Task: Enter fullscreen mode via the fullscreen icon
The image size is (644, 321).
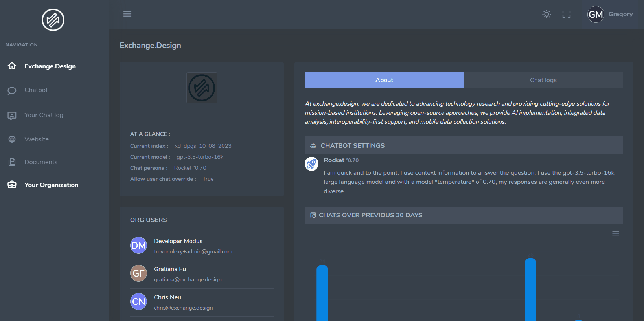Action: coord(567,14)
